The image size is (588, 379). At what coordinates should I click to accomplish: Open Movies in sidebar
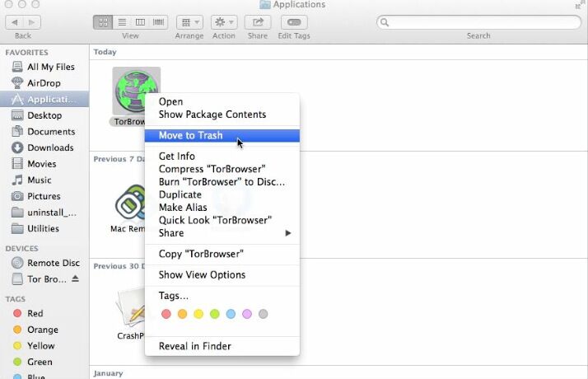pos(44,164)
